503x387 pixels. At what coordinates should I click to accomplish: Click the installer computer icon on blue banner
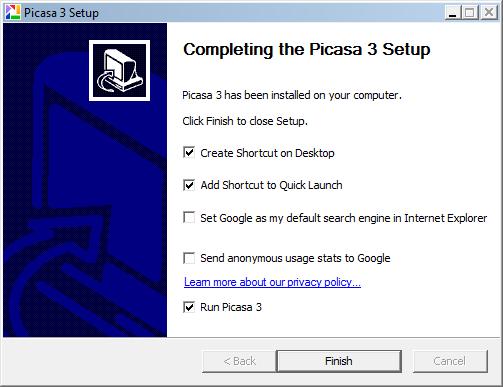point(119,70)
